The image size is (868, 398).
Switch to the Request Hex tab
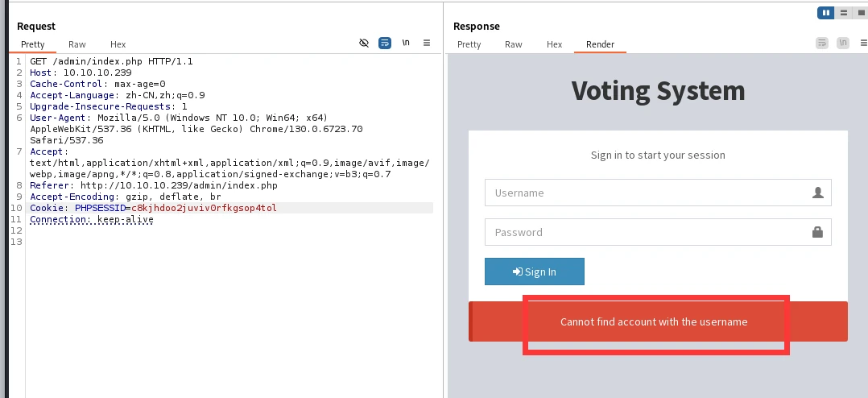(118, 44)
